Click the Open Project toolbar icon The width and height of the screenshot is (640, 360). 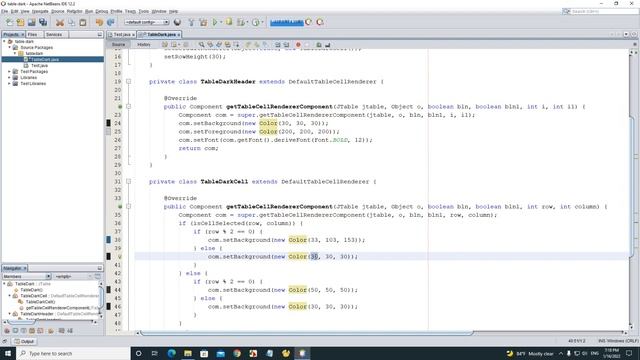click(32, 22)
